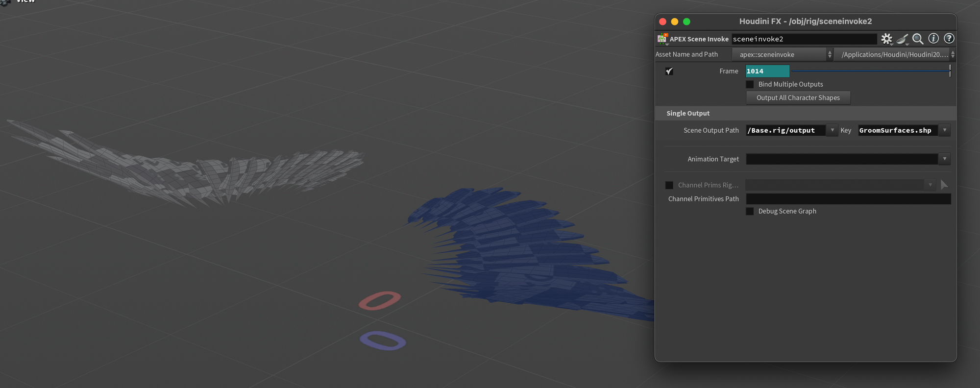This screenshot has height=388, width=980.
Task: Toggle the Frame override checkbox
Action: tap(669, 71)
